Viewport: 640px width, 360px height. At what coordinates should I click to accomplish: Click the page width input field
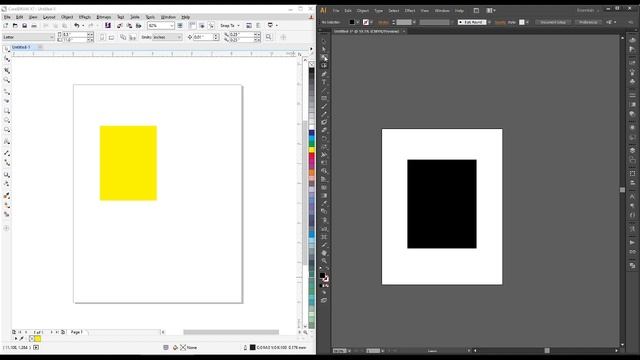click(x=75, y=35)
